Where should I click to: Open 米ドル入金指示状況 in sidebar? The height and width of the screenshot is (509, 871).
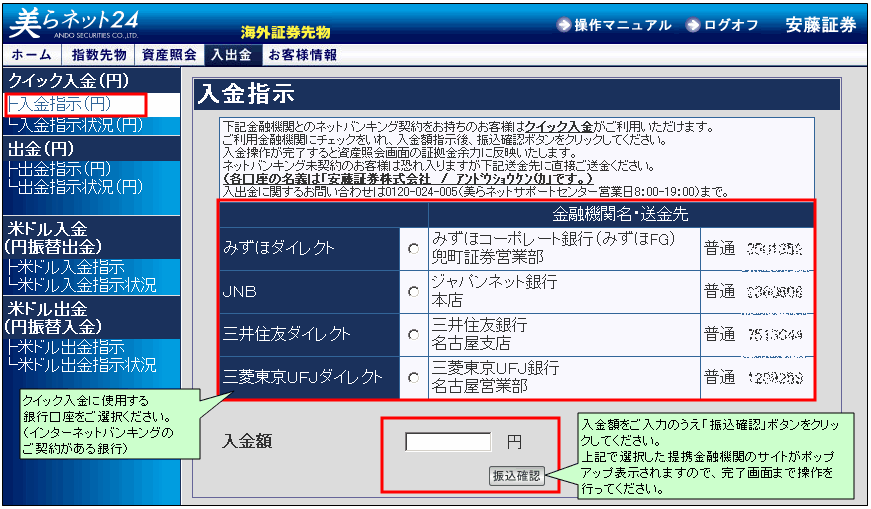pyautogui.click(x=82, y=285)
